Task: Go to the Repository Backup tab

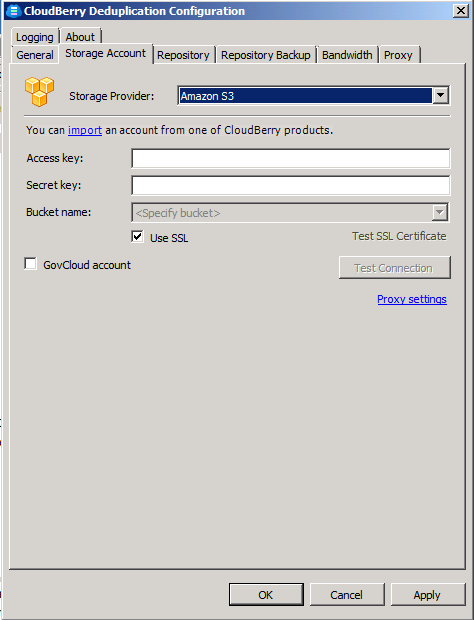Action: 266,55
